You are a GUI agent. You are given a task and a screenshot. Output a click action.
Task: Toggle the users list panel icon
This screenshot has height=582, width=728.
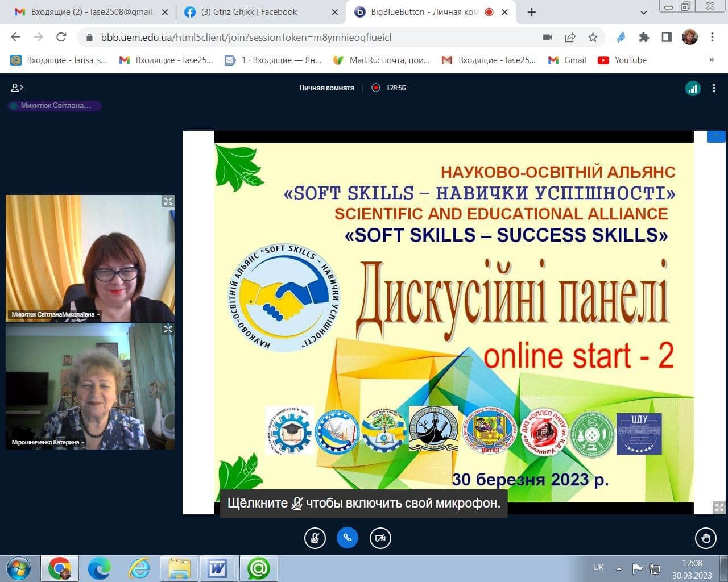17,88
